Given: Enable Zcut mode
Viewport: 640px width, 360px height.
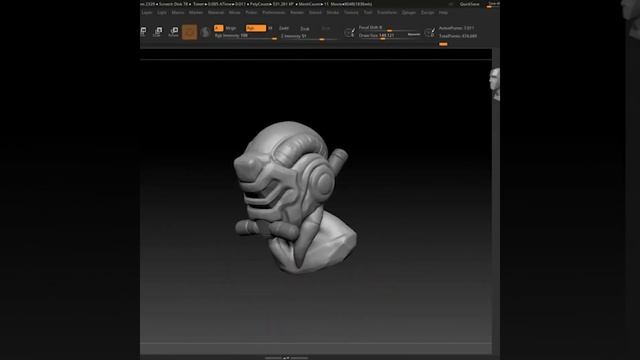Looking at the screenshot, I should pos(326,28).
